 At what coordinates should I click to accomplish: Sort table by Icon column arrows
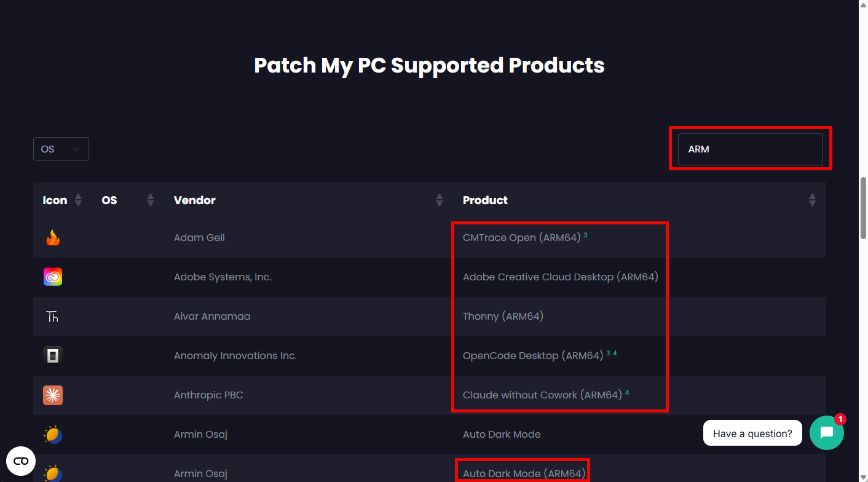pos(78,200)
